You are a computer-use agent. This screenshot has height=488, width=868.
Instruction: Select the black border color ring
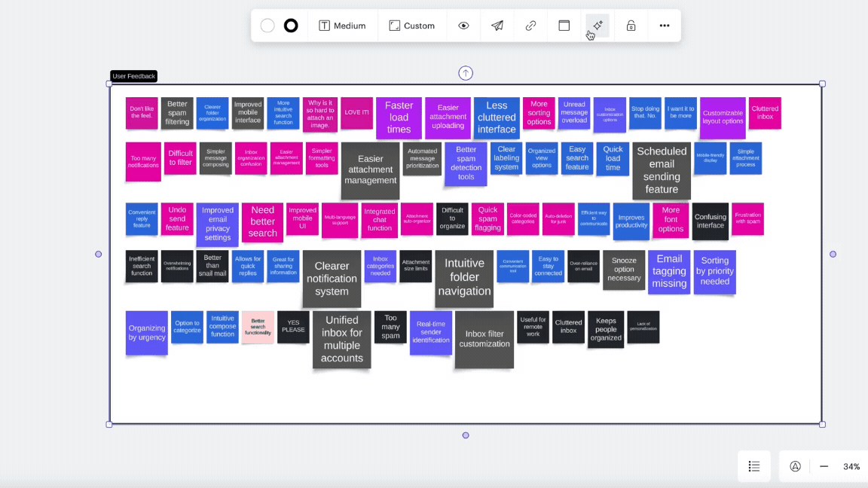(x=291, y=26)
